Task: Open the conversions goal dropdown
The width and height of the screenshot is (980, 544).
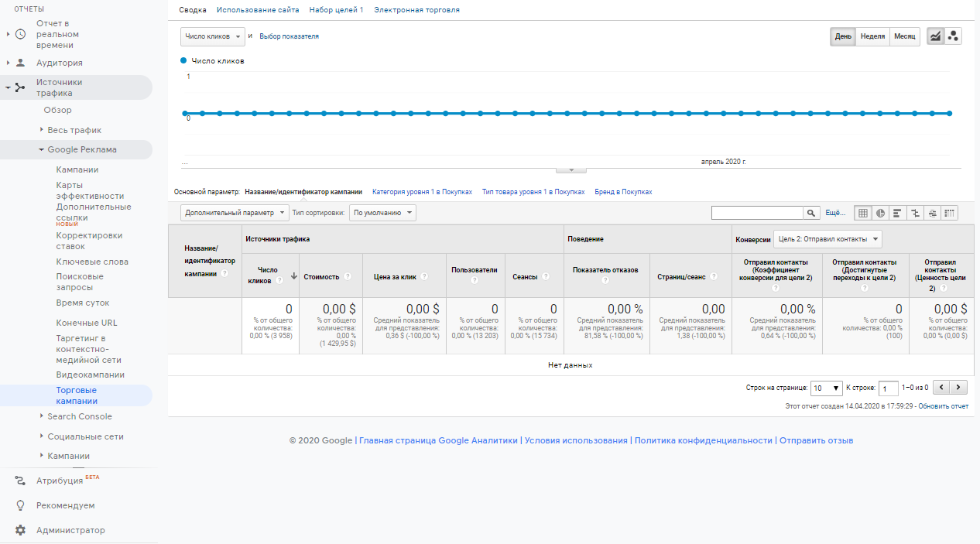Action: (828, 239)
